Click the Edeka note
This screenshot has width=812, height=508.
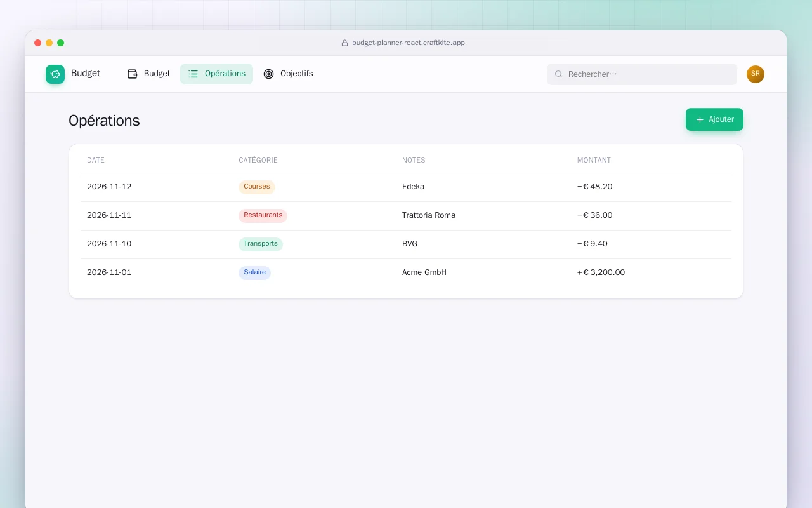pyautogui.click(x=414, y=187)
